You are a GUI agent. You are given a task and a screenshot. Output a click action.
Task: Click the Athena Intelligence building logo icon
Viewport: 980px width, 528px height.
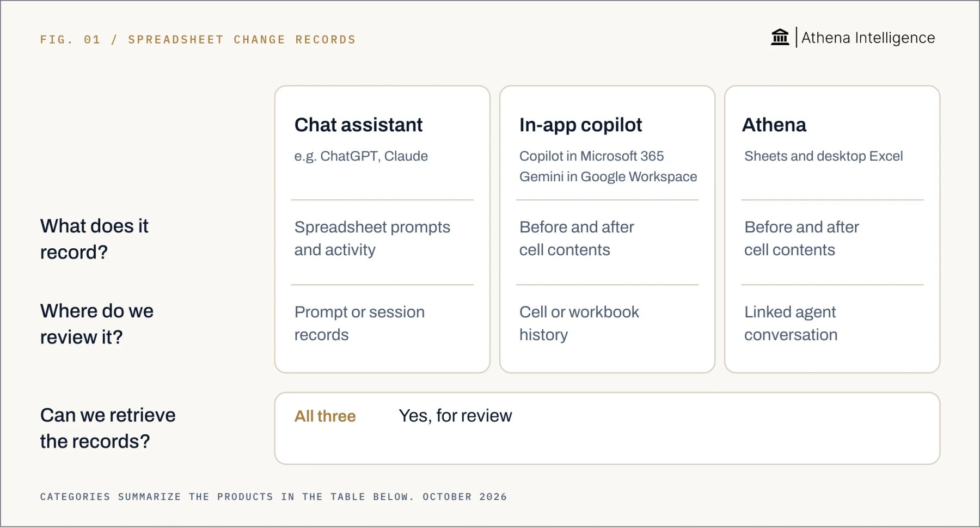(x=780, y=37)
